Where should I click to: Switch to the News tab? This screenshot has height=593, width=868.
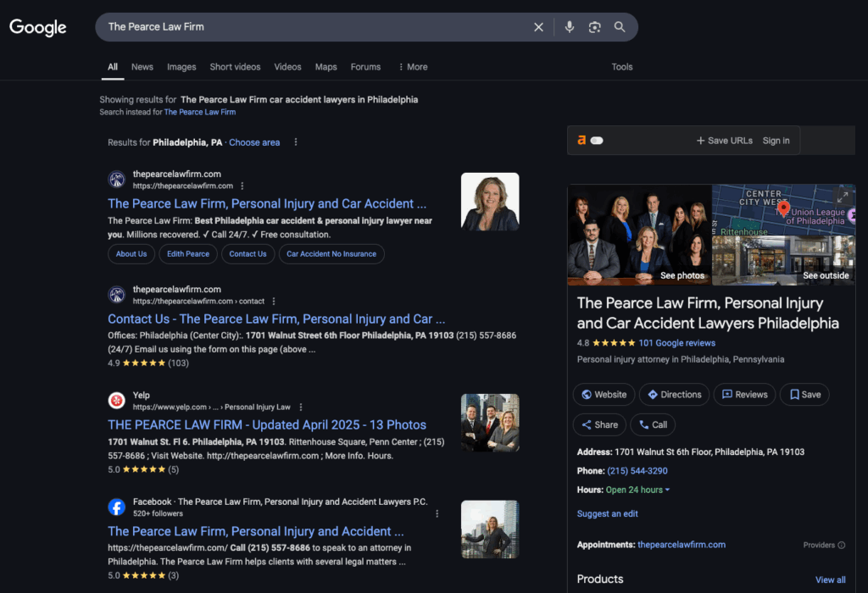pyautogui.click(x=142, y=67)
